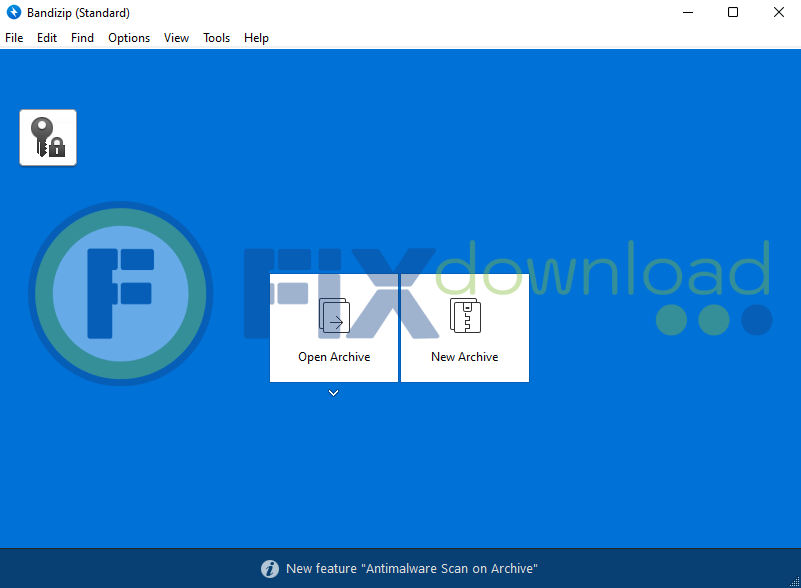Viewport: 801px width, 588px height.
Task: Maximize the Bandizip window
Action: [x=733, y=13]
